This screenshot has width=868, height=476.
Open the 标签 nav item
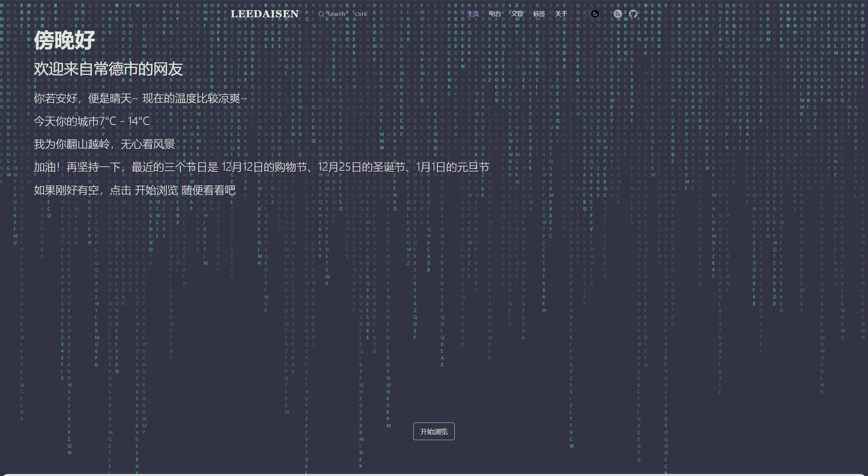click(539, 14)
